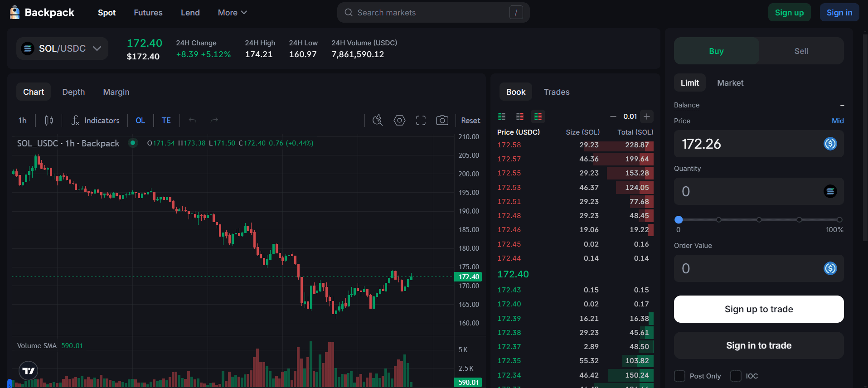
Task: Open the Trades tab
Action: click(x=556, y=92)
